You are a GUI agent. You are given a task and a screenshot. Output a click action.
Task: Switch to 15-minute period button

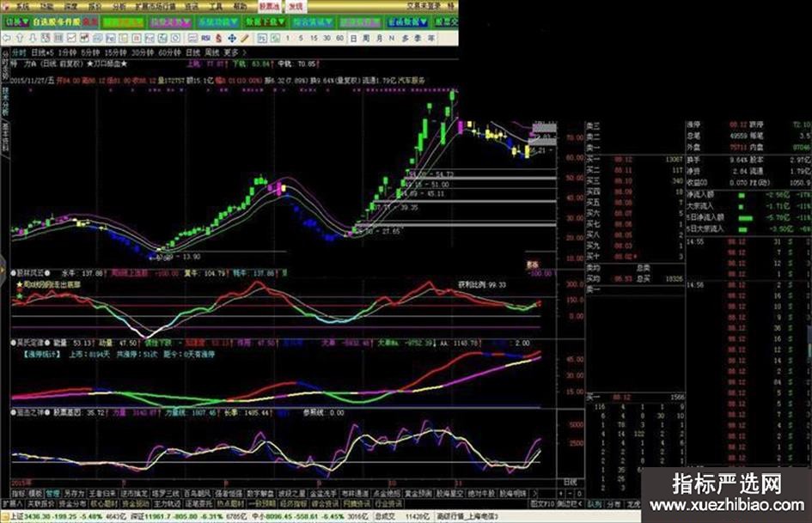314,38
